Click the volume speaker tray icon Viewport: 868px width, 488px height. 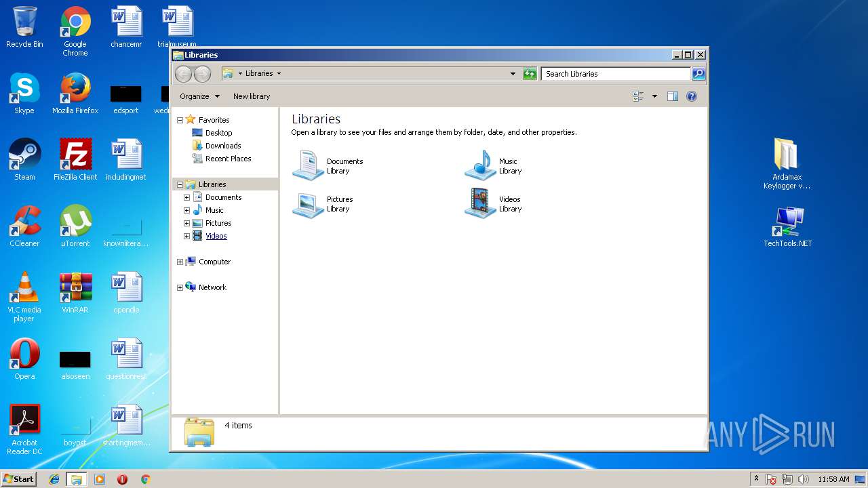click(804, 479)
